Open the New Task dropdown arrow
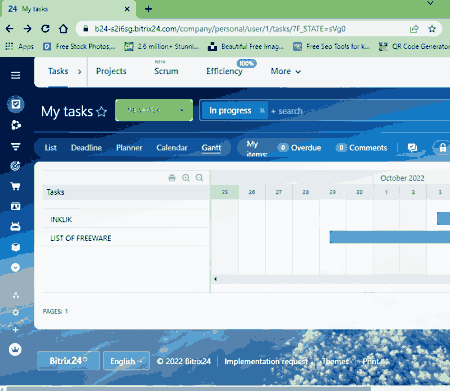 182,110
